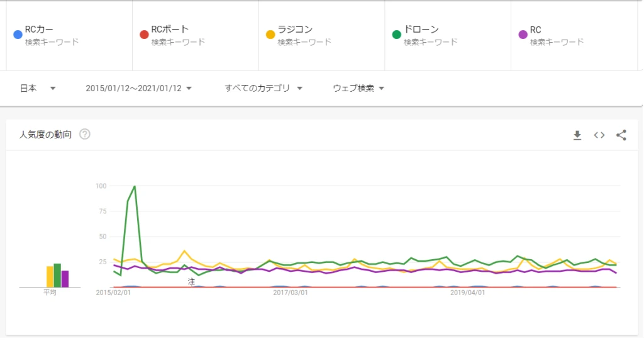This screenshot has width=644, height=341.
Task: Click the green average bar
Action: pos(57,276)
